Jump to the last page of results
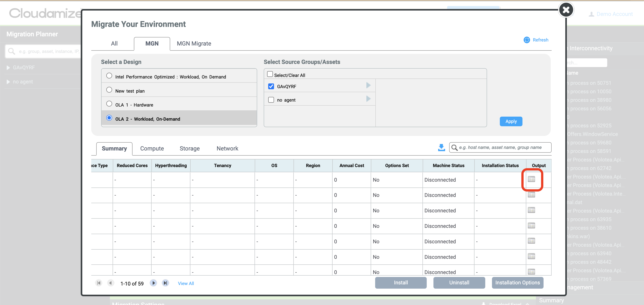The image size is (644, 305). point(165,283)
